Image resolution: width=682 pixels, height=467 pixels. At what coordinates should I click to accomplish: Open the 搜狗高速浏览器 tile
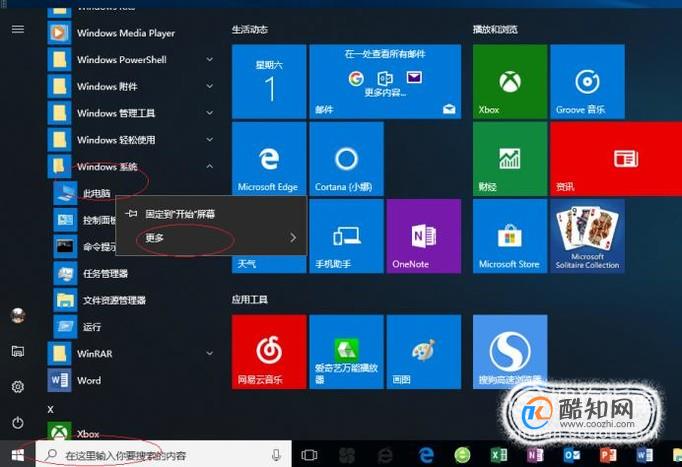coord(510,352)
